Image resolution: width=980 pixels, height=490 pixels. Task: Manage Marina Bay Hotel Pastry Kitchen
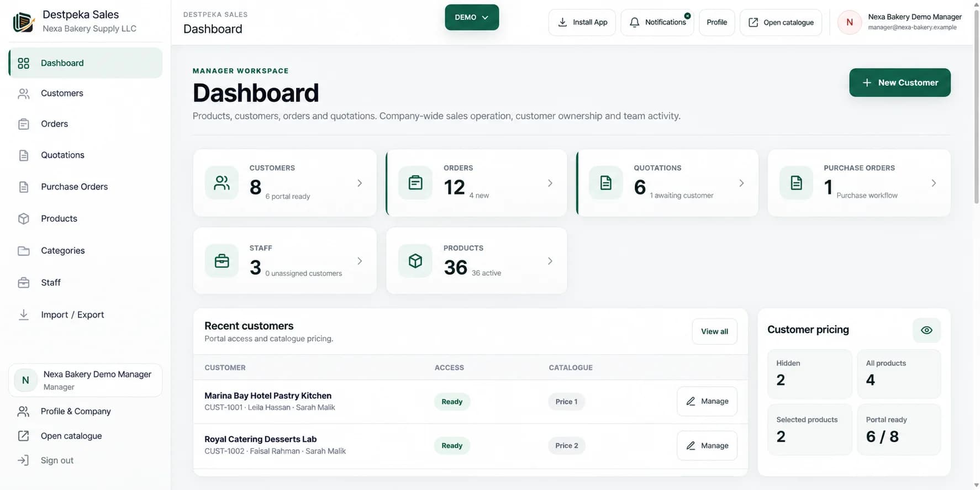(707, 401)
